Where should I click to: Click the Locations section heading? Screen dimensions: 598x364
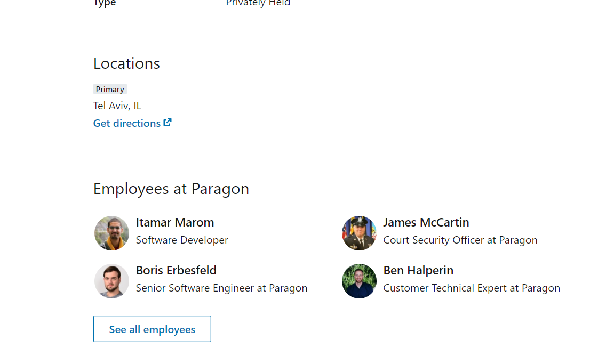(126, 63)
